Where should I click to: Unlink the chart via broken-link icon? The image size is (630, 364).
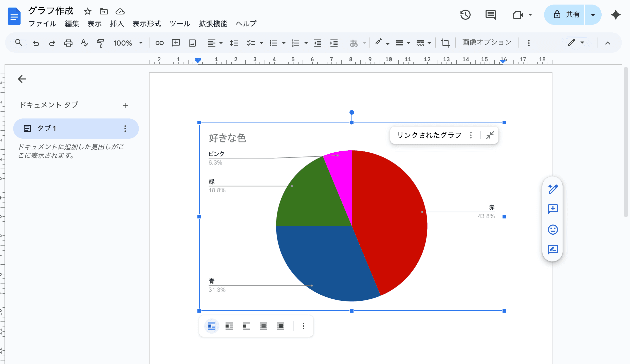(490, 135)
